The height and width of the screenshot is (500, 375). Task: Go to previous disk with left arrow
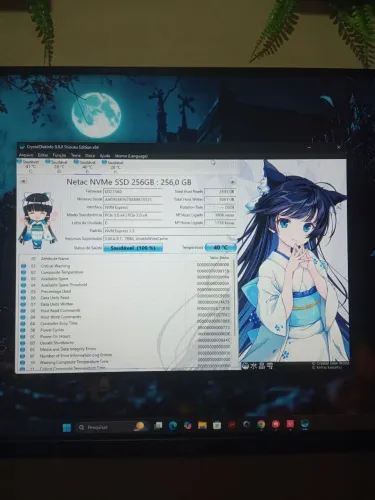(x=23, y=181)
